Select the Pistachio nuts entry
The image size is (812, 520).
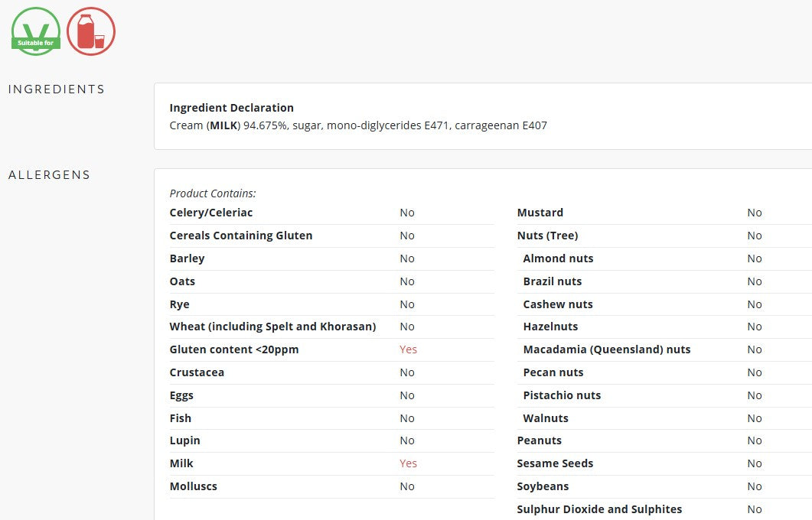(x=562, y=395)
